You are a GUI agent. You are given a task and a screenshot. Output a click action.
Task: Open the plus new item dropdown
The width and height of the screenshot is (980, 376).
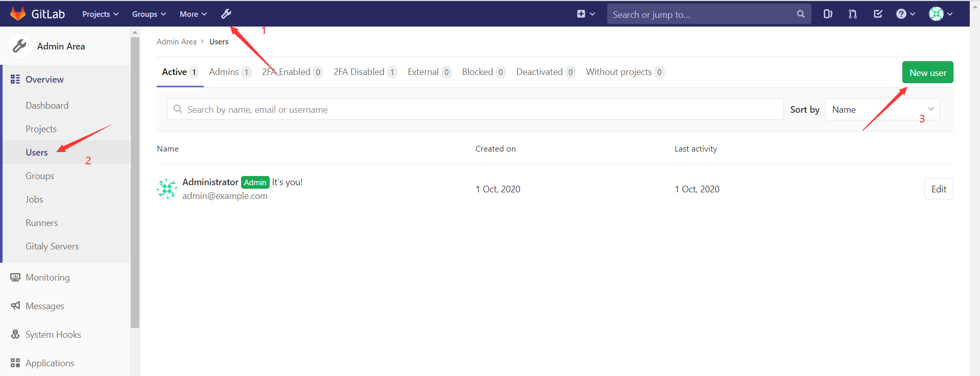pos(585,14)
